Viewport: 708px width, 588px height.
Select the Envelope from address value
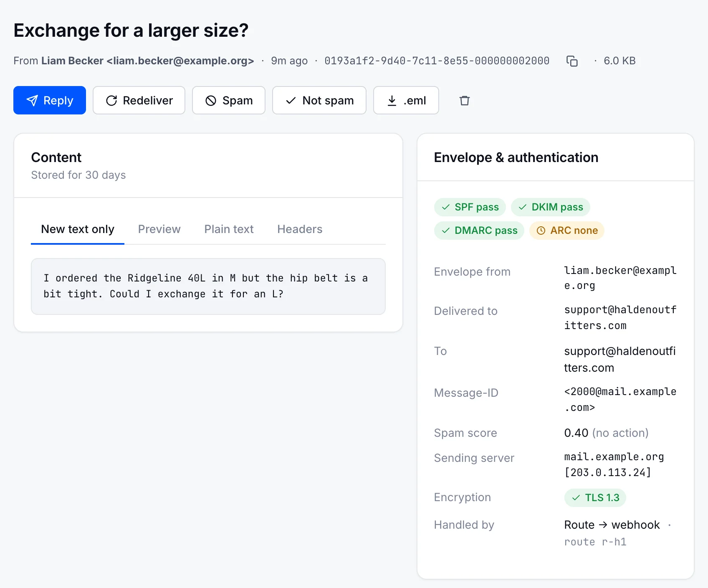(620, 278)
